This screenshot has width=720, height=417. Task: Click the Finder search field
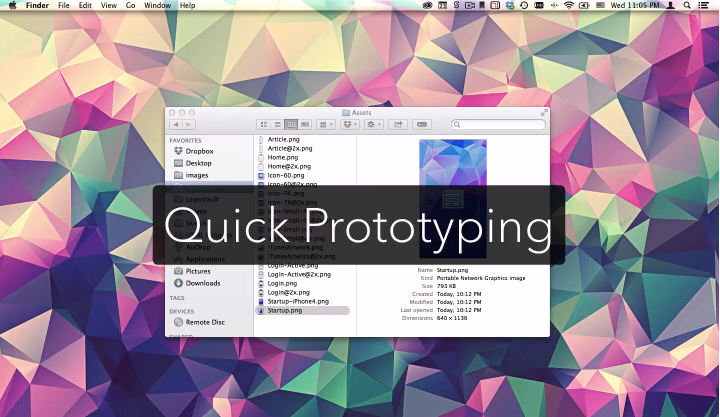click(x=499, y=124)
